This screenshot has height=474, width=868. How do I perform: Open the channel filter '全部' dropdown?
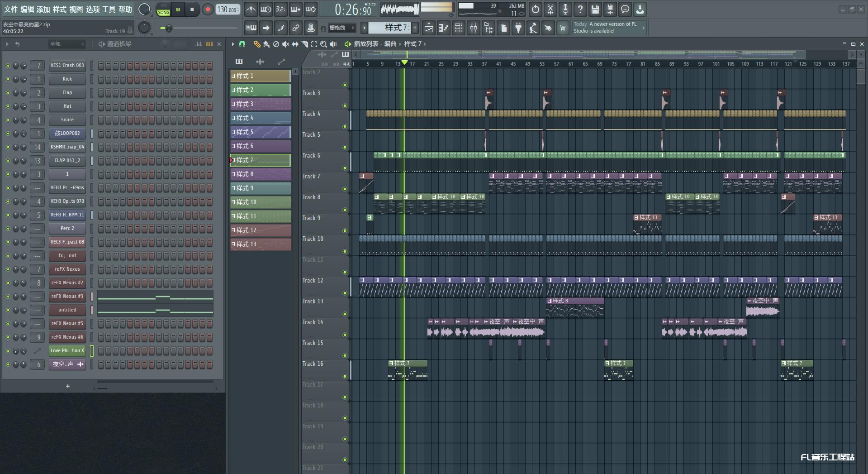[67, 44]
